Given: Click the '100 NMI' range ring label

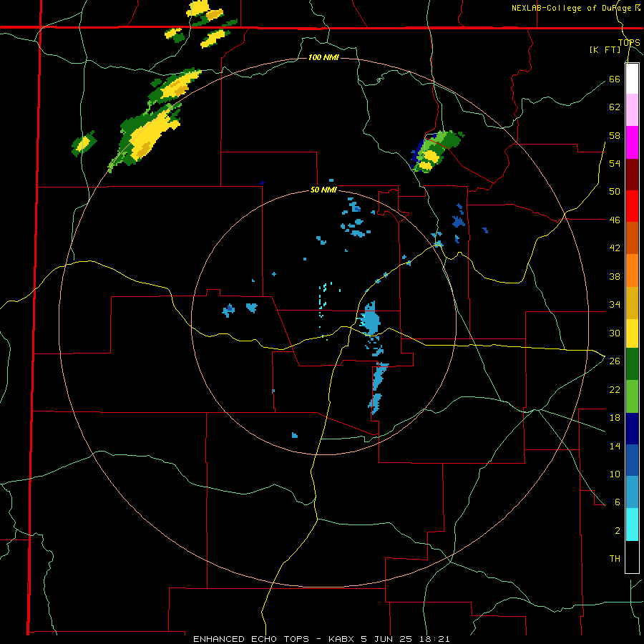Looking at the screenshot, I should click(x=323, y=57).
